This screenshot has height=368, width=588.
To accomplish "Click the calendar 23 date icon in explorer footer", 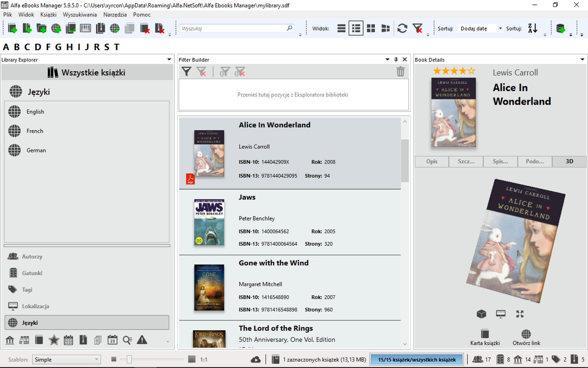I will point(112,340).
